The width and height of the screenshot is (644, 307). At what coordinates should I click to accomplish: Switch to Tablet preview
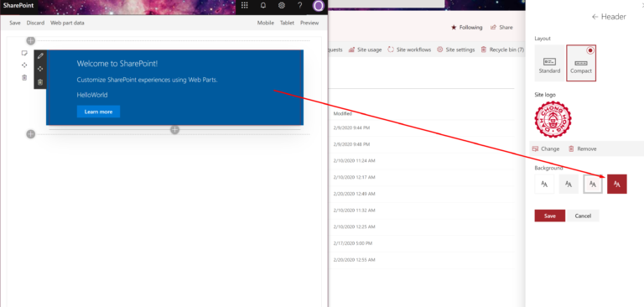(x=287, y=23)
